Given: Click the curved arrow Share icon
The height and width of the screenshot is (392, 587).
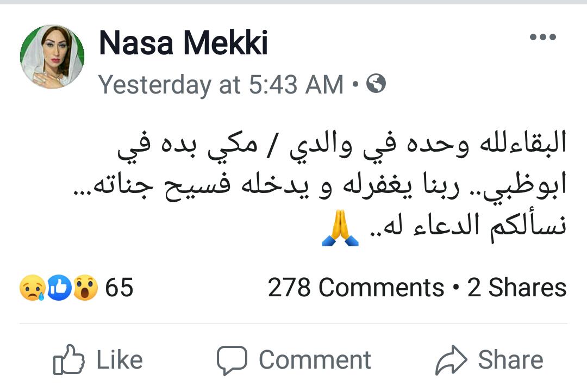Looking at the screenshot, I should pyautogui.click(x=451, y=360).
